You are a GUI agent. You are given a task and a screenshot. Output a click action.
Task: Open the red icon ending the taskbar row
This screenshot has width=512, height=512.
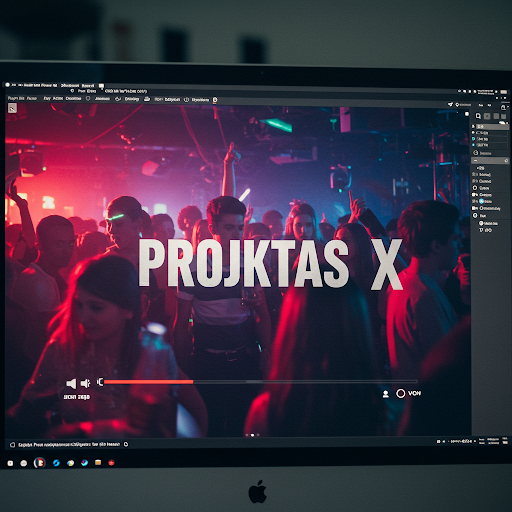click(111, 463)
